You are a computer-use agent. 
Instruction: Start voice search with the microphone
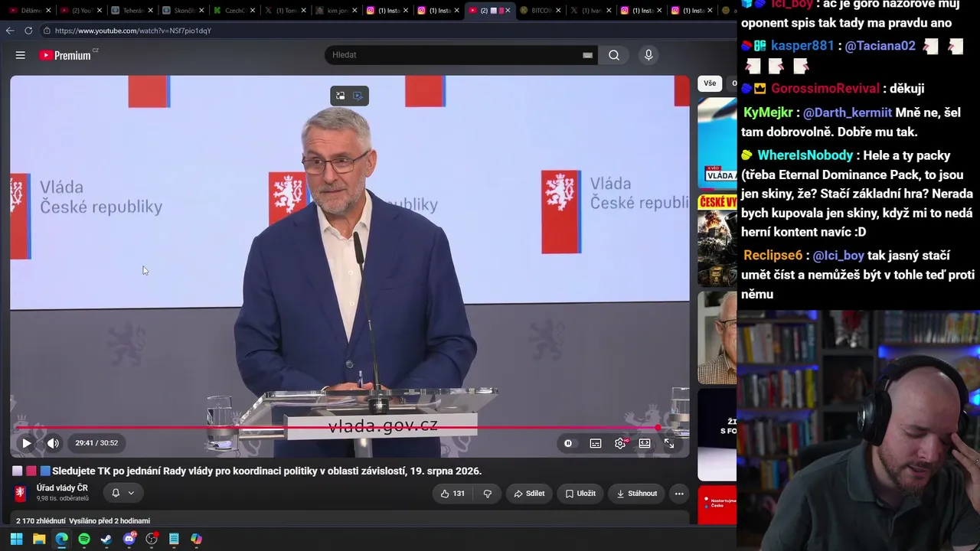pos(648,55)
